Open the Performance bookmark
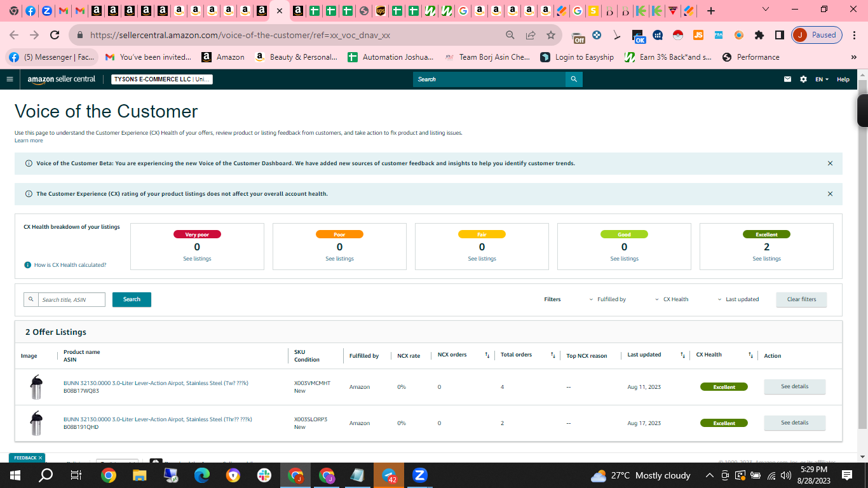 [750, 57]
